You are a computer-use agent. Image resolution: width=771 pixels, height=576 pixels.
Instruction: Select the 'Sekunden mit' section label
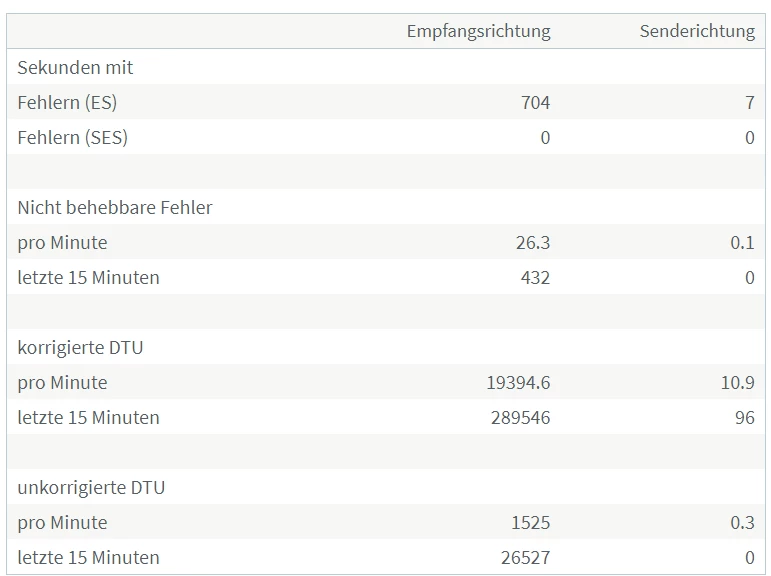point(75,68)
